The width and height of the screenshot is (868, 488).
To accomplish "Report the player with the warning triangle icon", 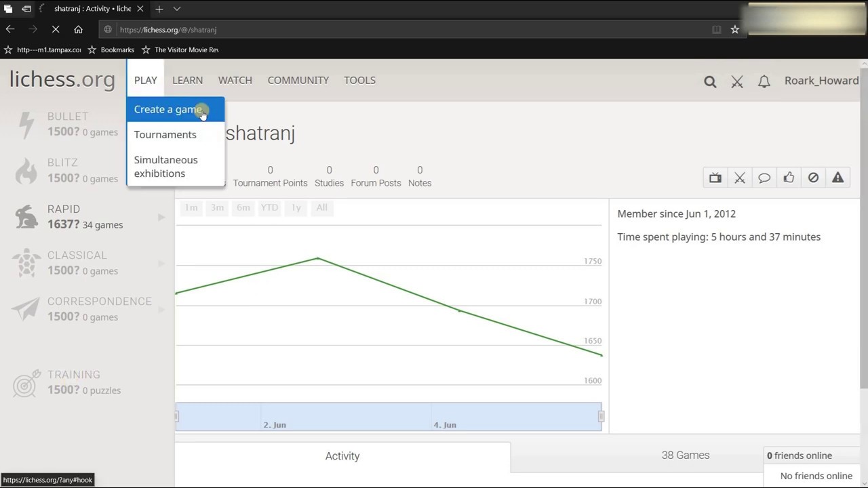I will (x=837, y=178).
